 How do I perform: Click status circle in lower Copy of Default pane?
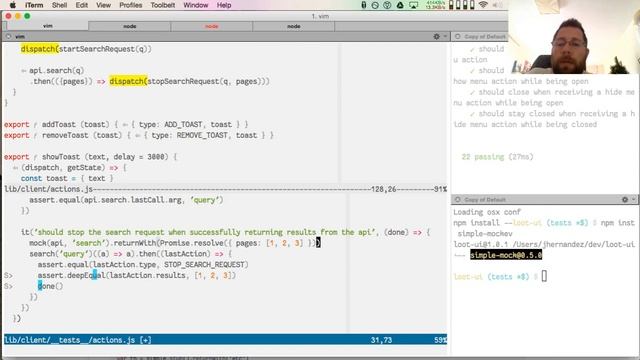(x=457, y=200)
